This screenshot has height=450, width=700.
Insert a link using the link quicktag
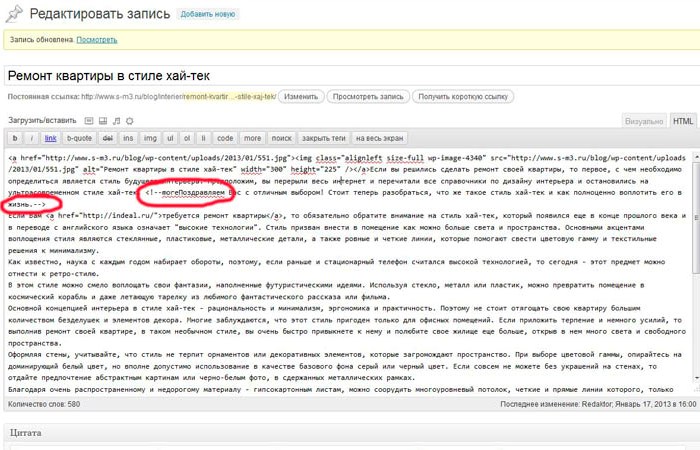pos(51,138)
